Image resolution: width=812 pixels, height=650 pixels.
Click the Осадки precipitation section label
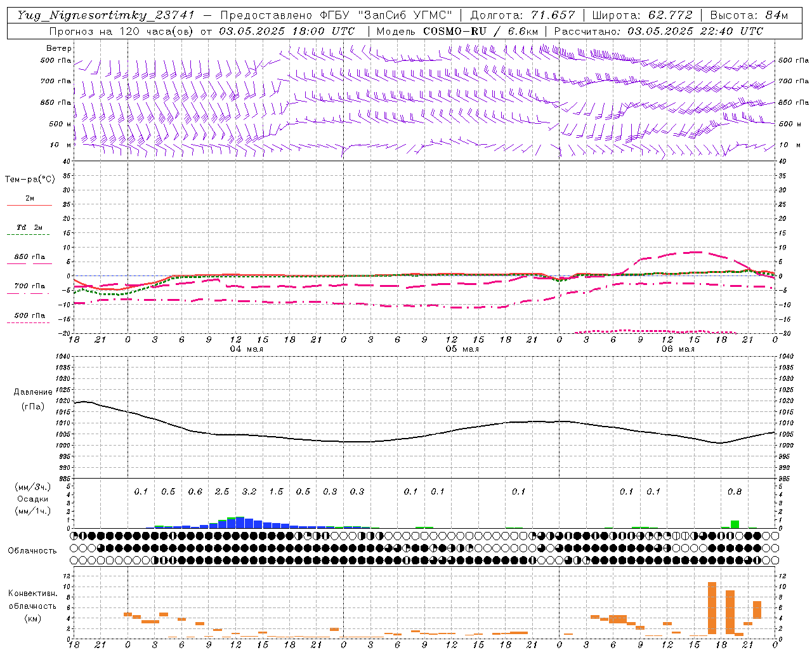[x=33, y=499]
